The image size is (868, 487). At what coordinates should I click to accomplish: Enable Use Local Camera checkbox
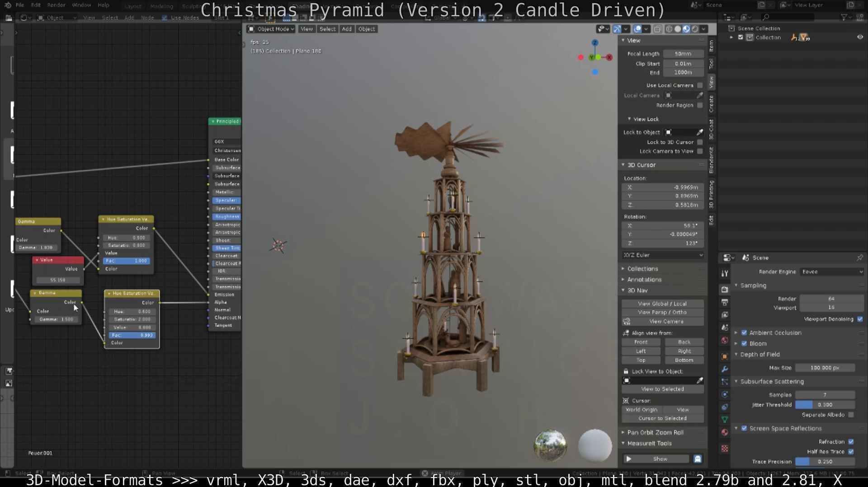700,85
